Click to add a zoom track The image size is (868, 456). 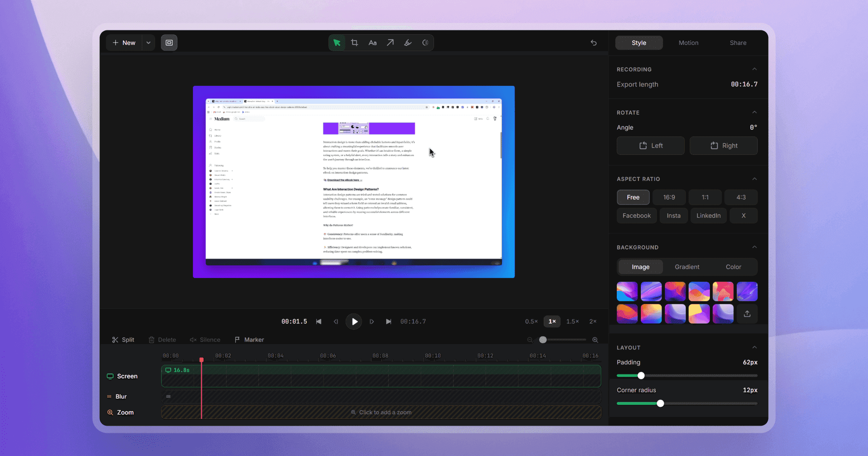[381, 413]
